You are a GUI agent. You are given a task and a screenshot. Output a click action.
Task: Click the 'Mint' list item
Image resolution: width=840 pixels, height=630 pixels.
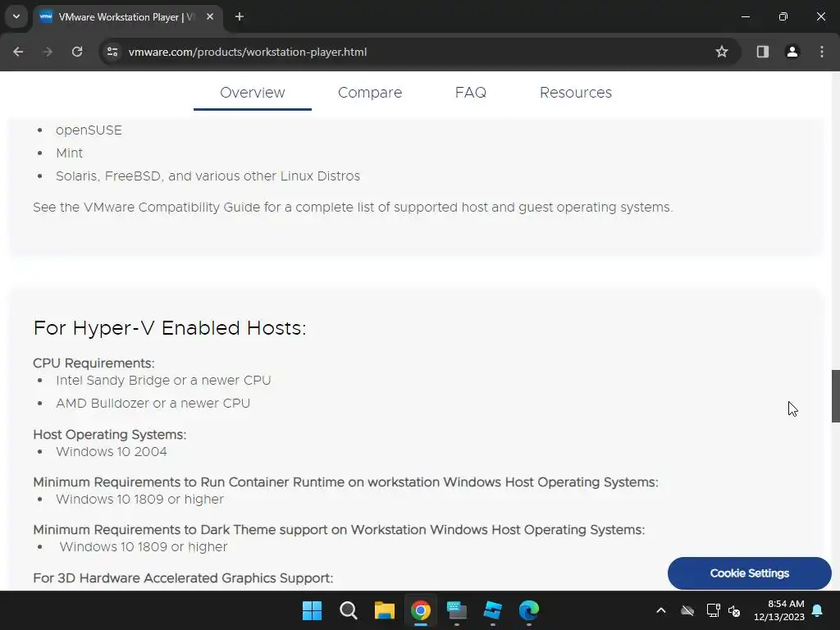point(69,153)
